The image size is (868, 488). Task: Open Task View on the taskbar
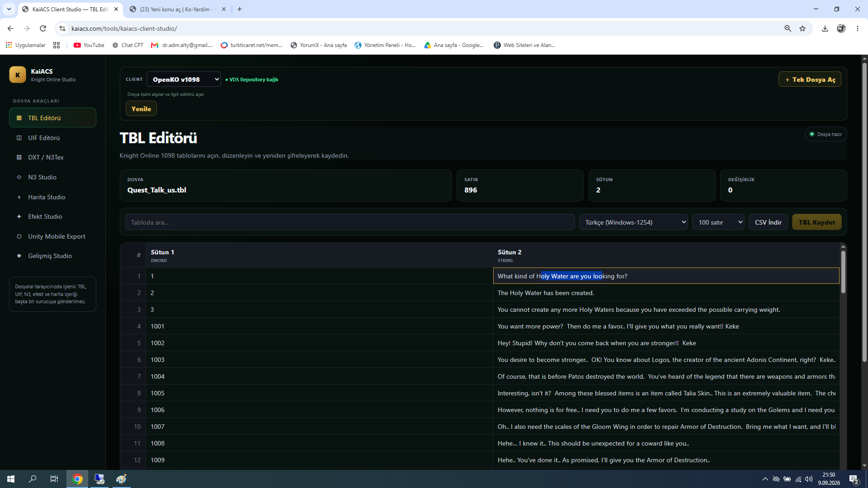54,479
